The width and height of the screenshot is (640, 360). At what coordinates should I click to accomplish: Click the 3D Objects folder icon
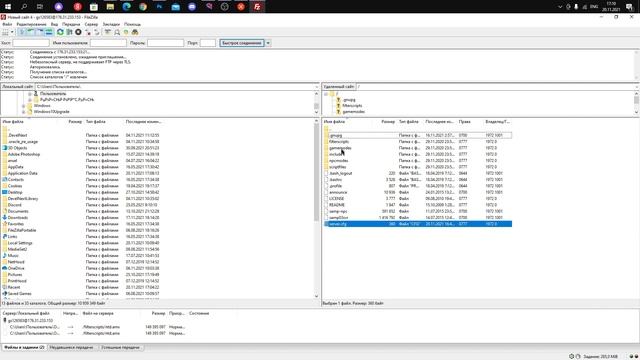click(x=5, y=148)
